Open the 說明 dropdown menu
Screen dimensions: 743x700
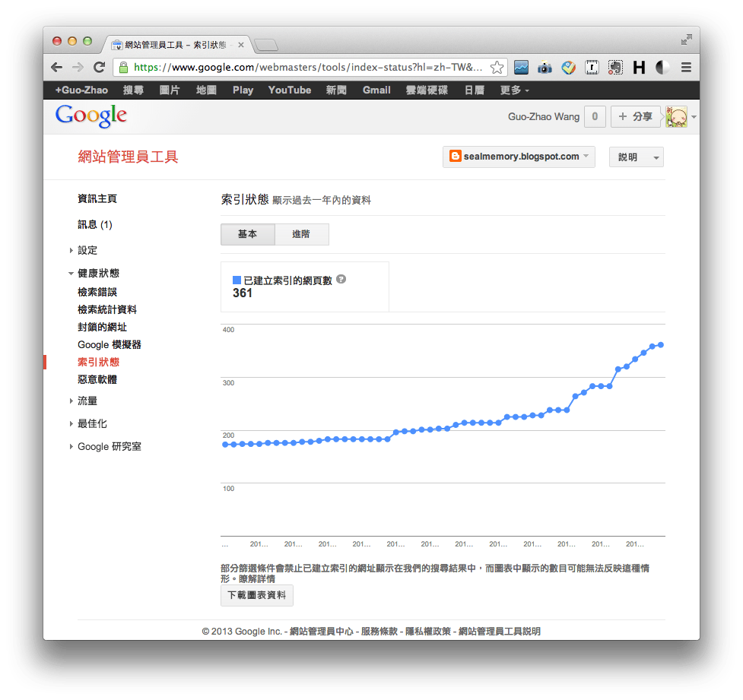point(636,157)
